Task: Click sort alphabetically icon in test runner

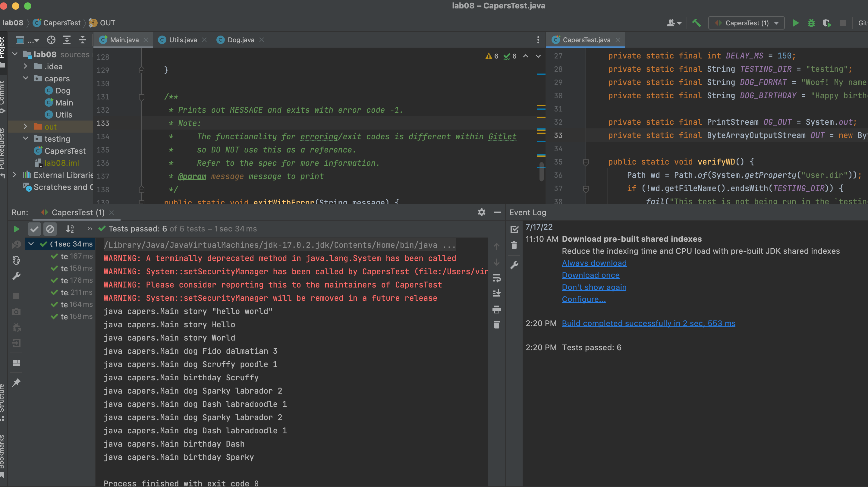Action: tap(70, 229)
